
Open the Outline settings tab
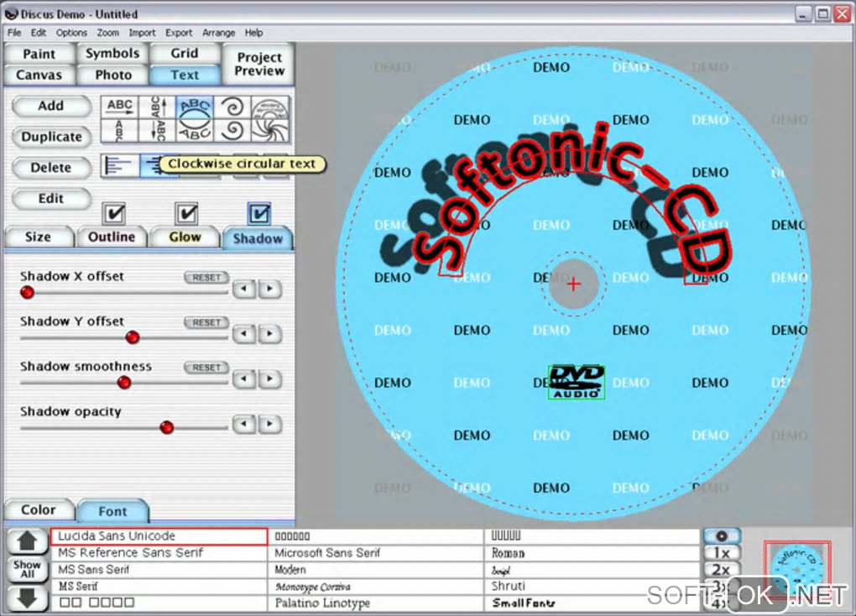pyautogui.click(x=112, y=237)
